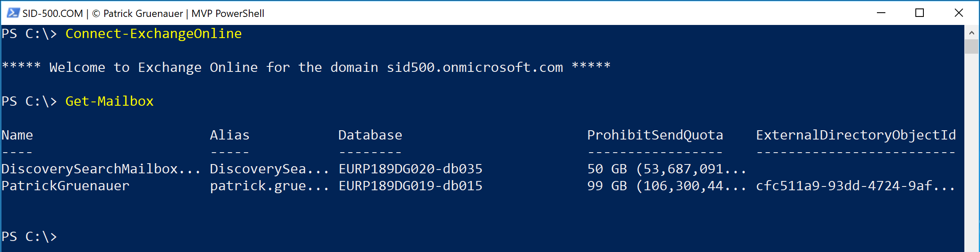980x252 pixels.
Task: Click the scrollbar up arrow
Action: coord(972,33)
